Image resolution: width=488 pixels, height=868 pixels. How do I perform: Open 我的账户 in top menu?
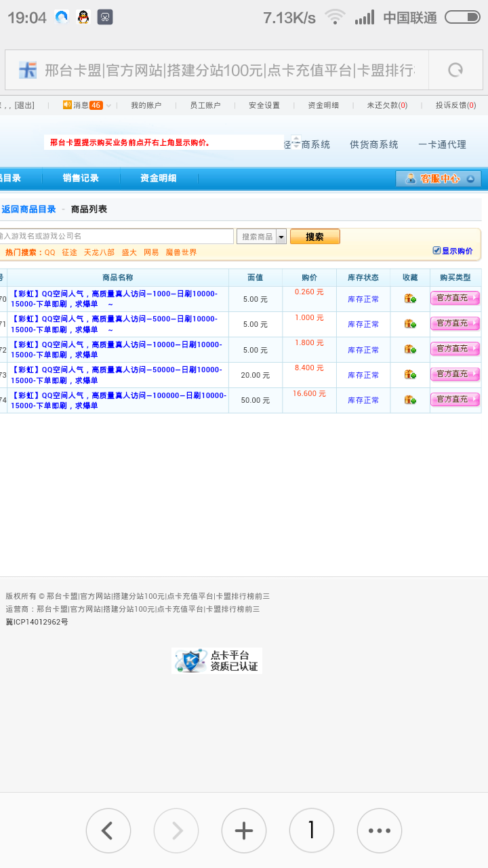pos(146,105)
